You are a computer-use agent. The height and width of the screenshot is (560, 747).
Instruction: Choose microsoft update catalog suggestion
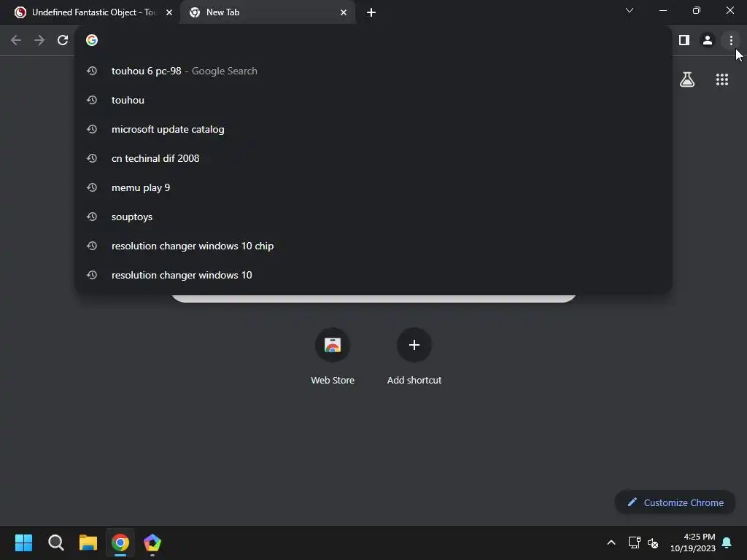[x=373, y=130]
